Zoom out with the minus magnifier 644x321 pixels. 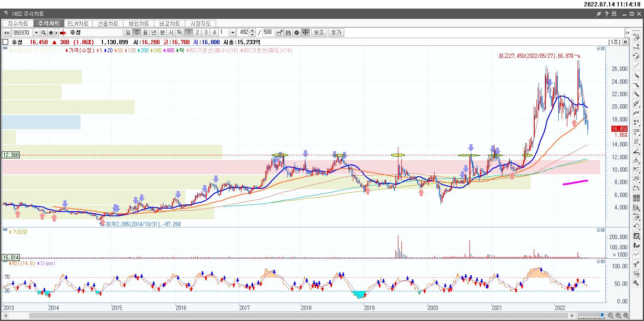coord(610,316)
